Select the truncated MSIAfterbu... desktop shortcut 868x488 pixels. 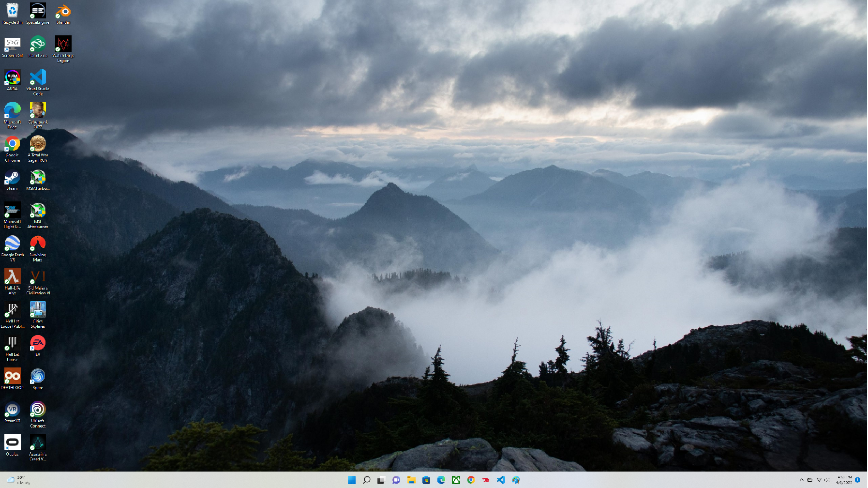point(38,180)
